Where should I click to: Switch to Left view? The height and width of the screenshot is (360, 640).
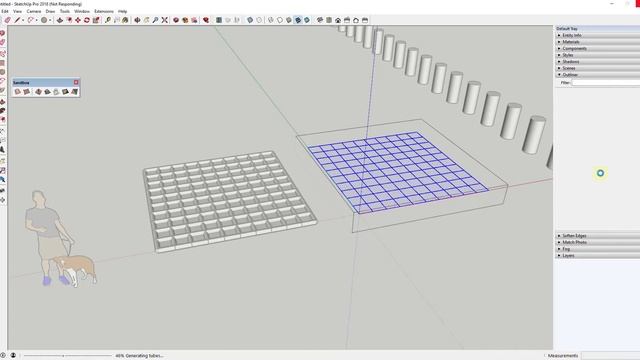(x=365, y=20)
